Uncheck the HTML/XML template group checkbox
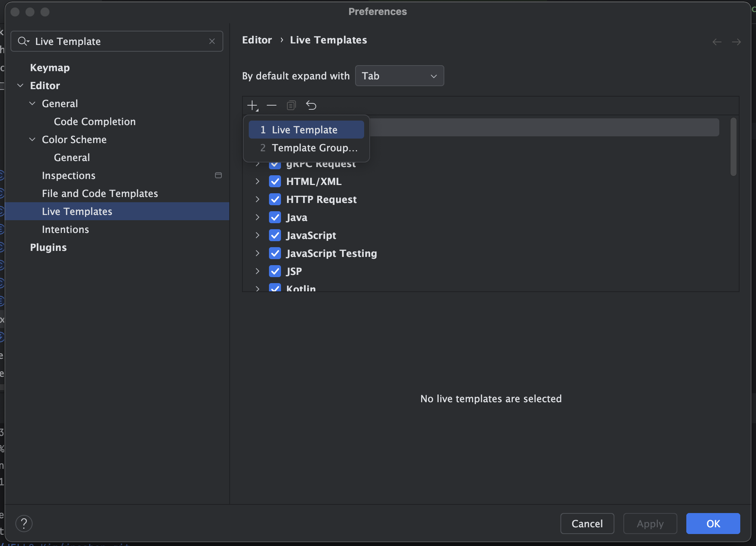The width and height of the screenshot is (756, 546). pos(275,182)
